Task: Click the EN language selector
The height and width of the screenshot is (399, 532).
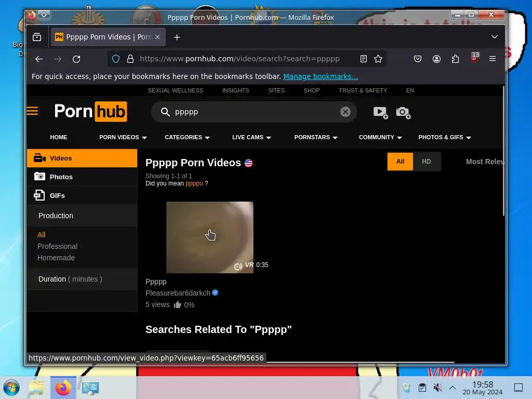Action: tap(410, 90)
